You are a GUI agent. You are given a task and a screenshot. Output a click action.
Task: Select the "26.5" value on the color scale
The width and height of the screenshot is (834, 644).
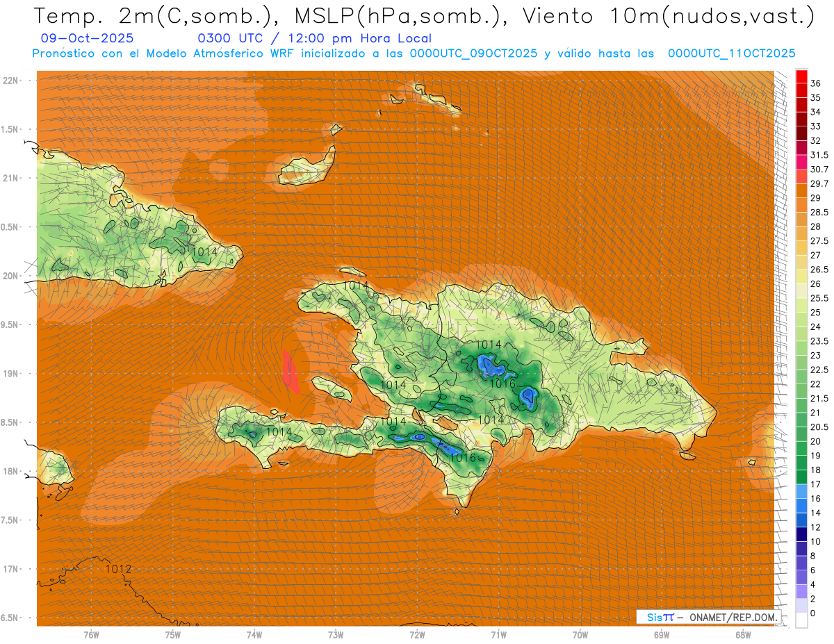click(x=819, y=270)
